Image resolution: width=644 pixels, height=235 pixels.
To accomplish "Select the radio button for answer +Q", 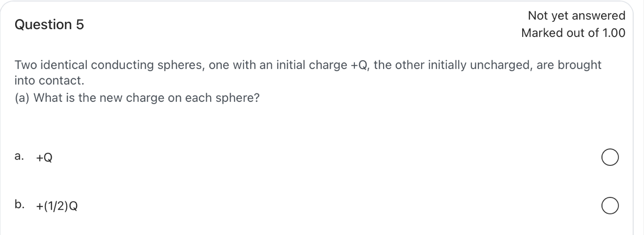I will pyautogui.click(x=610, y=159).
